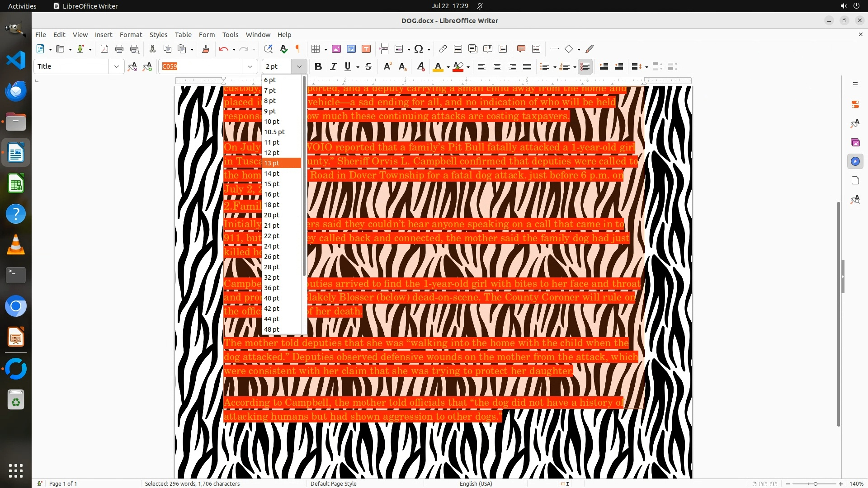Viewport: 868px width, 488px height.
Task: Click the Clone Formatting paintbrush icon
Action: pos(206,49)
